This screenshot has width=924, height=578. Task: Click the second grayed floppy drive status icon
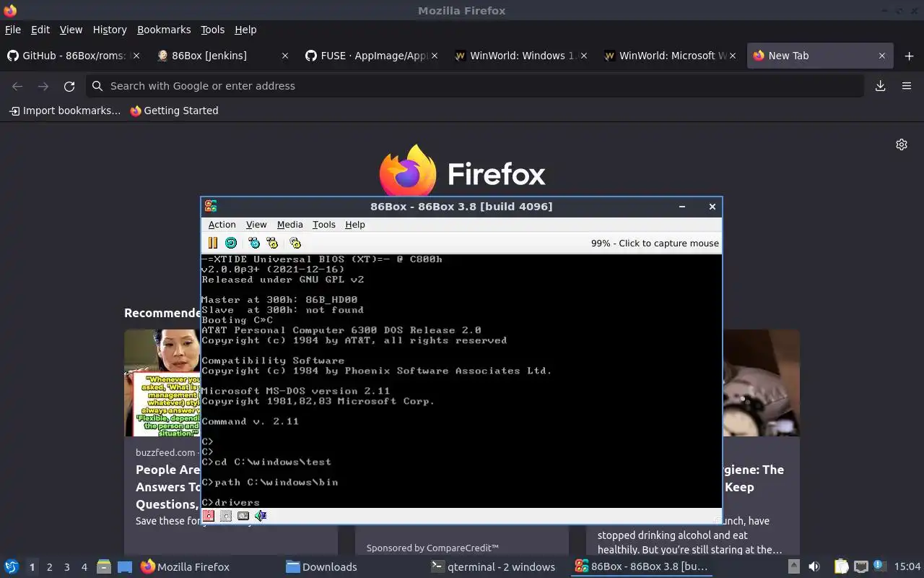coord(226,516)
